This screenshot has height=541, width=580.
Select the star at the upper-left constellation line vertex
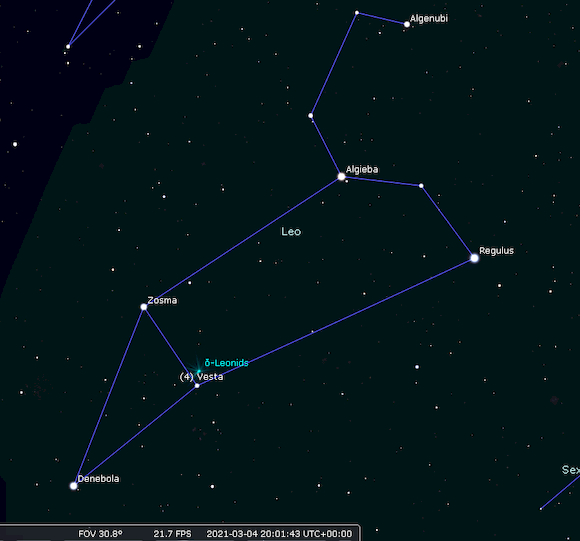[68, 46]
